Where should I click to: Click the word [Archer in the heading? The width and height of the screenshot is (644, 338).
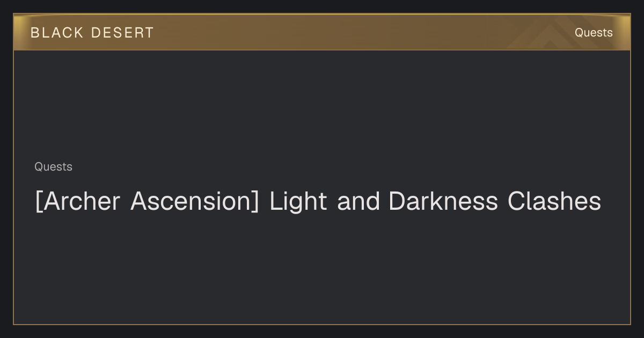pos(78,202)
